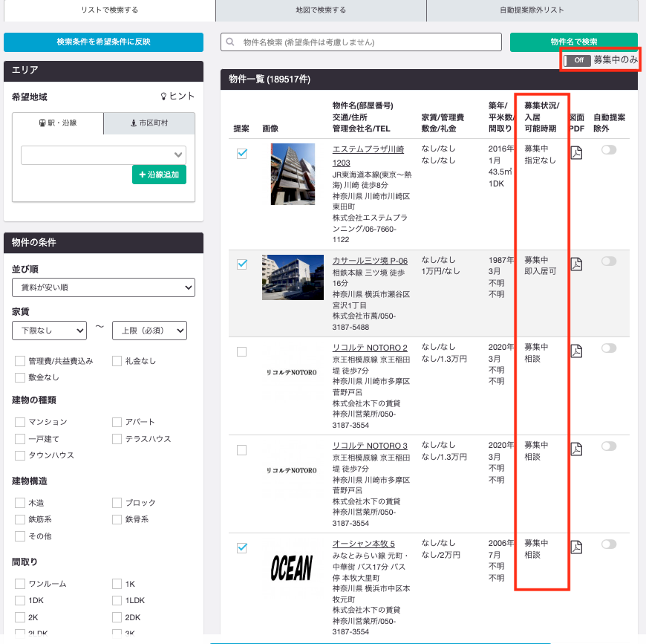This screenshot has height=644, width=646.
Task: Check 管理費/共益費込み option
Action: click(x=20, y=361)
